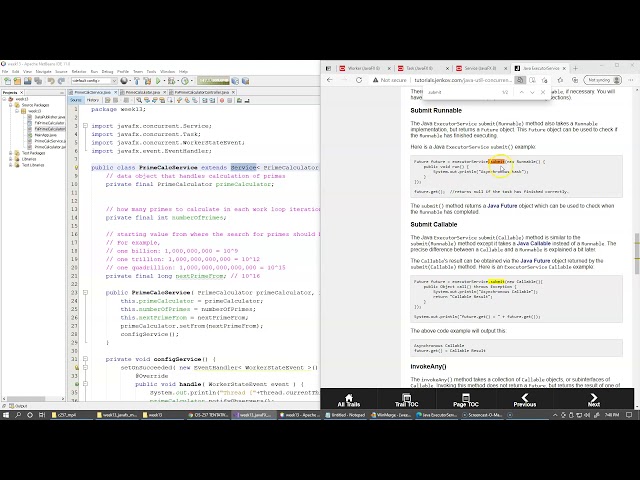Select MainApp.java in the Projects tree
Screen dimensions: 640x480
[45, 135]
